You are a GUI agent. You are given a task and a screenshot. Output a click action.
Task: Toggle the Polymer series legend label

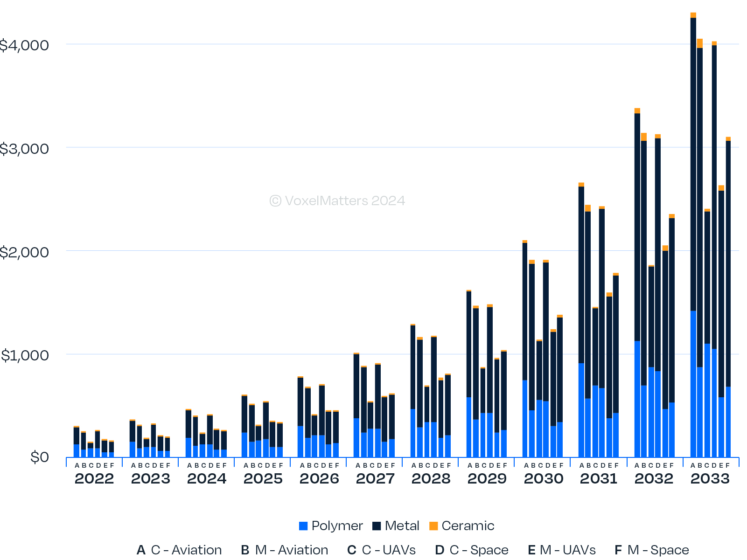coord(337,526)
